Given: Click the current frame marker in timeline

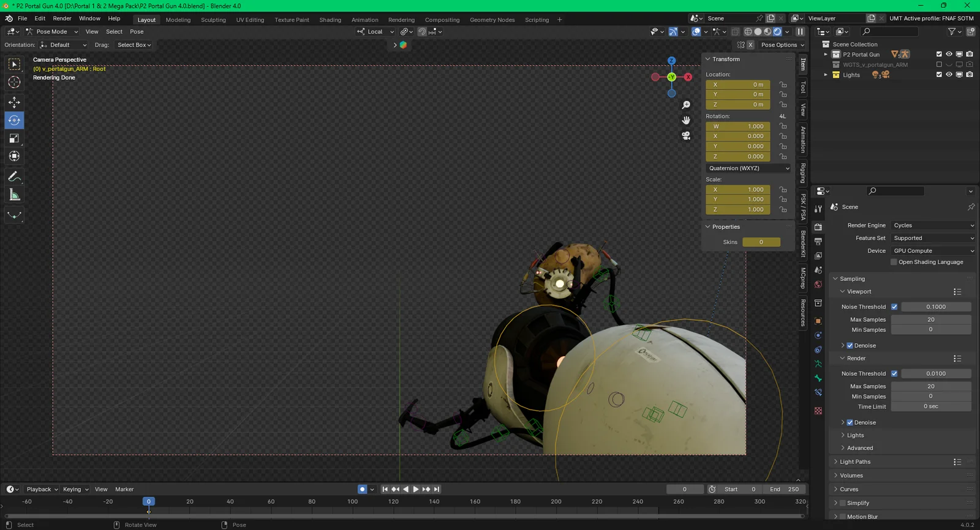Looking at the screenshot, I should [148, 501].
